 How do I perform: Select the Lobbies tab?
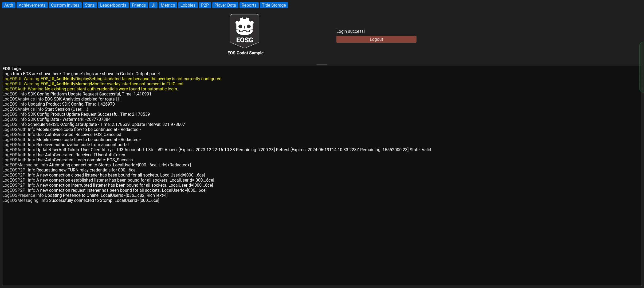pyautogui.click(x=188, y=5)
